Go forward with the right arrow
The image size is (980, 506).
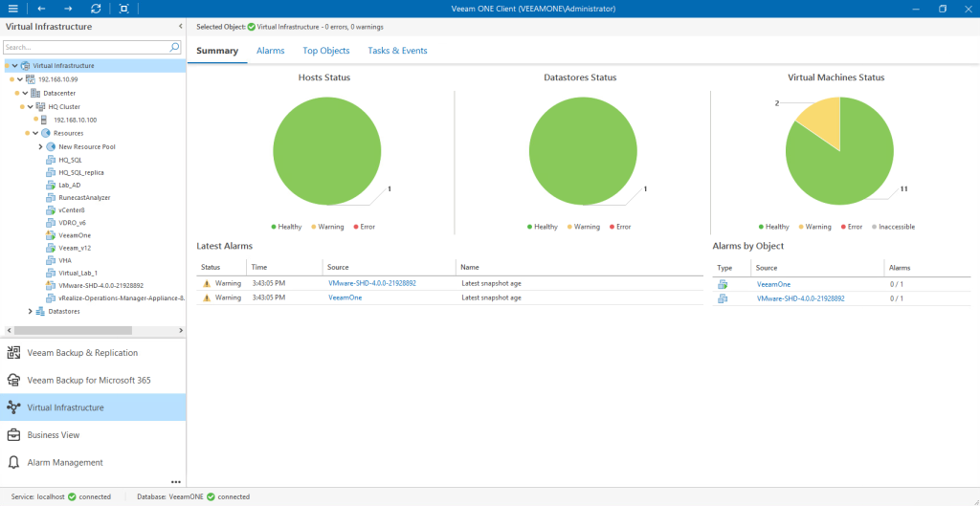tap(69, 9)
